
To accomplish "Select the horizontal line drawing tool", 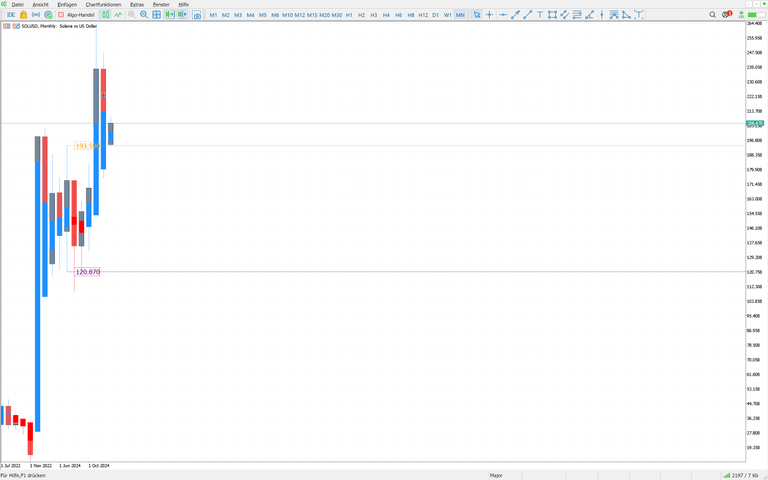I will coord(503,15).
